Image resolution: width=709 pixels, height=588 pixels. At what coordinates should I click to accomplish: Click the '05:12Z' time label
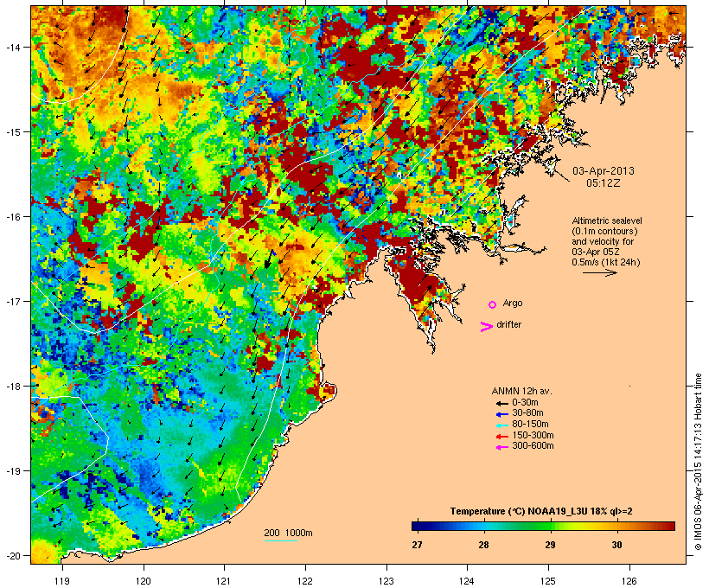coord(604,183)
